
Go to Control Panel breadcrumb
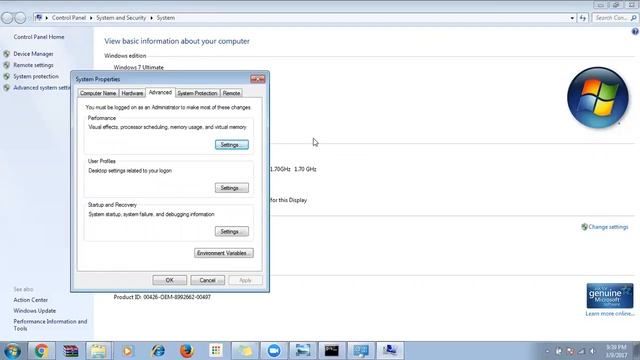tap(69, 18)
